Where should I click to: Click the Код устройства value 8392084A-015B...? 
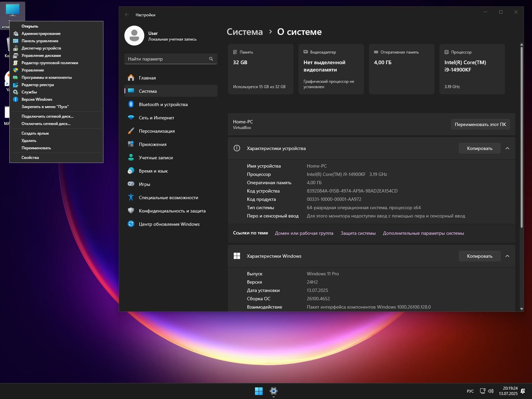tap(352, 191)
